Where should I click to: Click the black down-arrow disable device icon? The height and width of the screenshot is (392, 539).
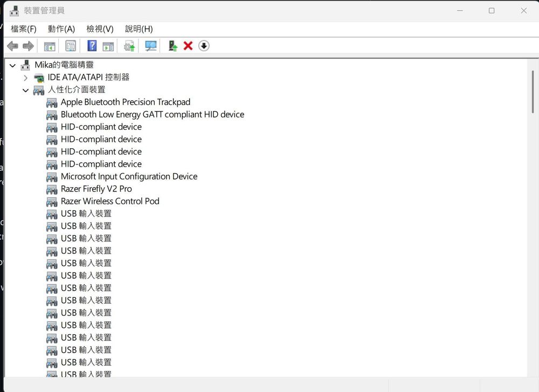tap(204, 46)
